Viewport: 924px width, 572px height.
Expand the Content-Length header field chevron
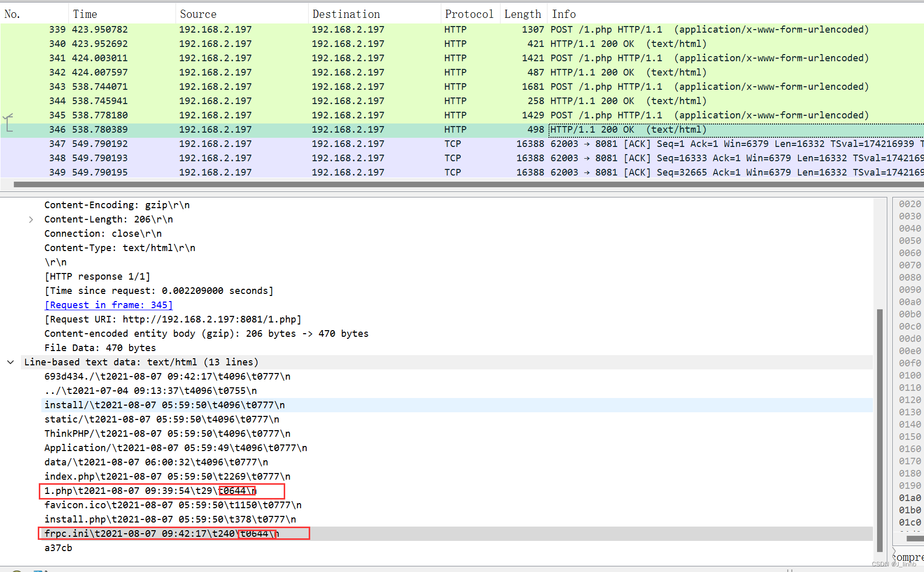31,219
